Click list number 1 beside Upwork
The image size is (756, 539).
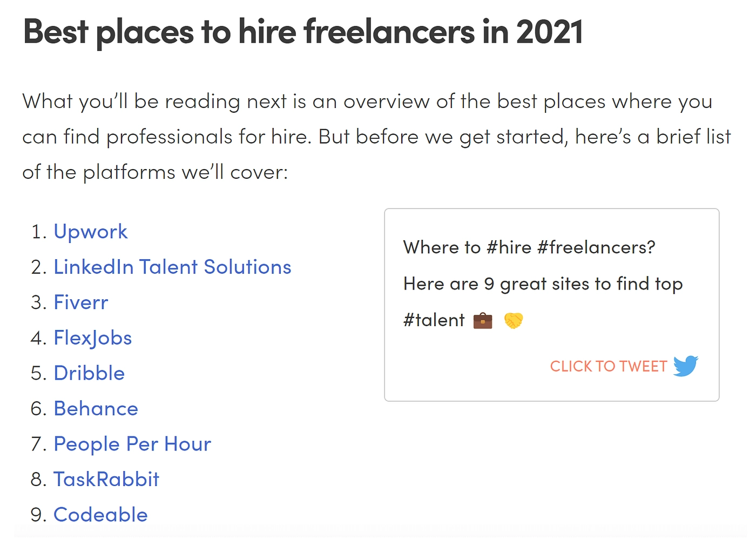40,232
